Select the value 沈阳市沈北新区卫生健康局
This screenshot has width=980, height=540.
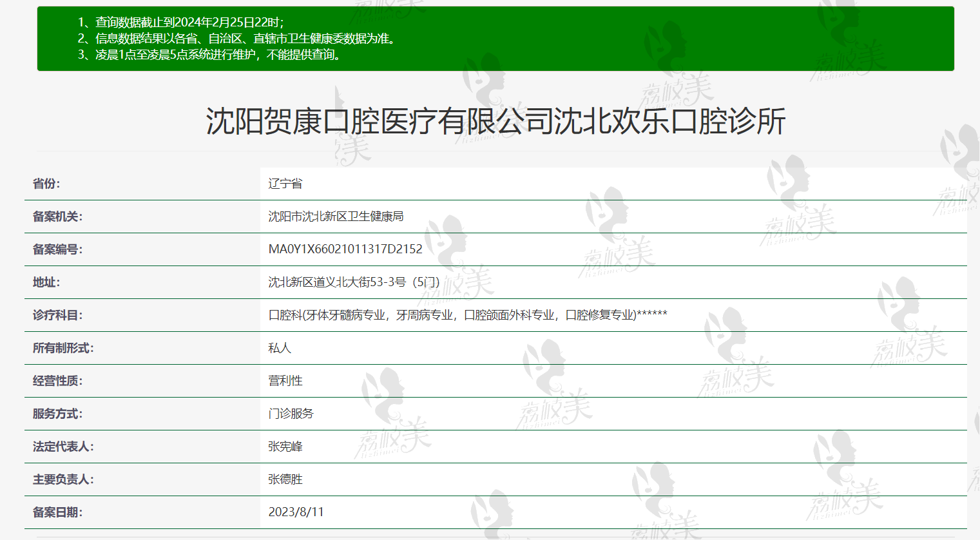click(336, 217)
